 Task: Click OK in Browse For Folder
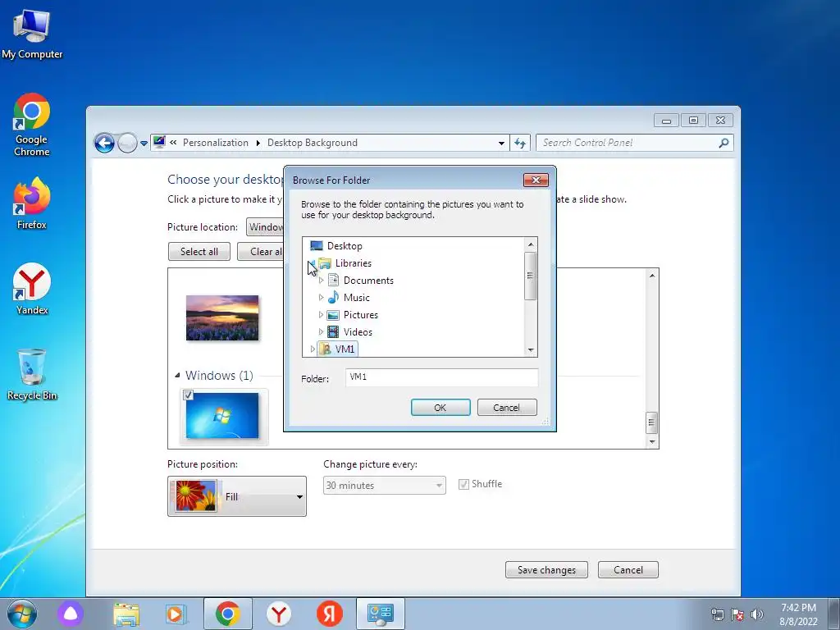pos(441,407)
